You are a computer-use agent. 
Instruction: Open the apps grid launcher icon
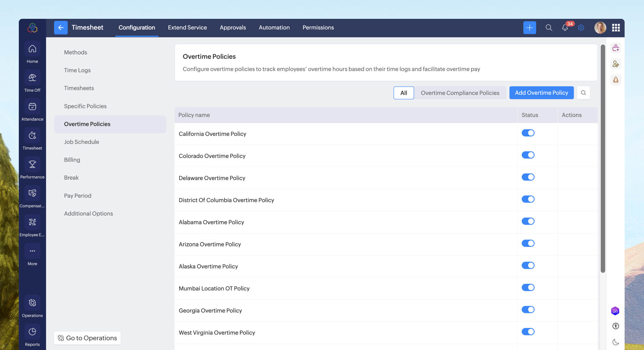[616, 28]
